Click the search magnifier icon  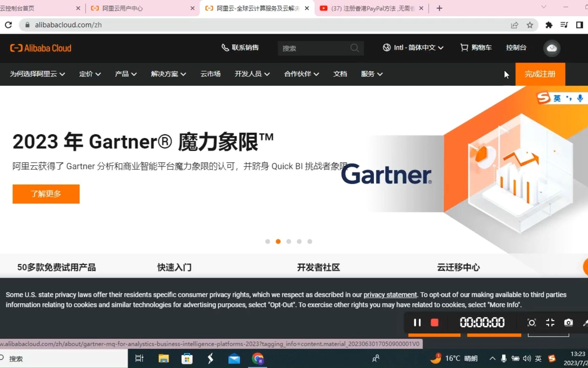pyautogui.click(x=355, y=48)
